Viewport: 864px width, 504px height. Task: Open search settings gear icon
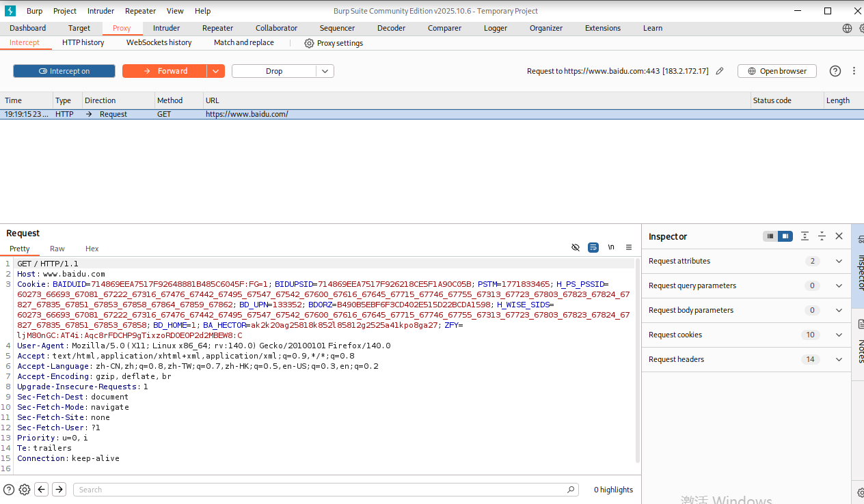coord(25,490)
